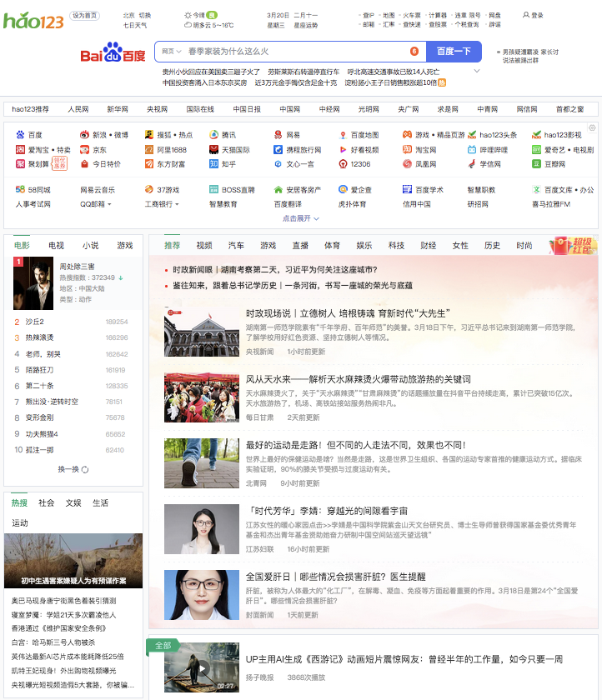Open site settings gear icon
The width and height of the screenshot is (602, 700).
(x=592, y=127)
